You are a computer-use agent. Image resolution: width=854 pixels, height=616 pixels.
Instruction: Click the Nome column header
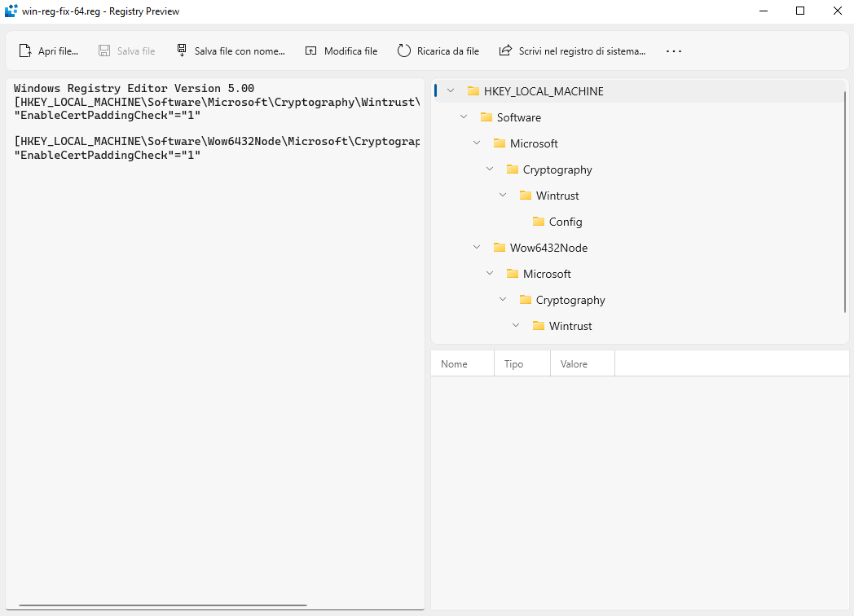(454, 363)
